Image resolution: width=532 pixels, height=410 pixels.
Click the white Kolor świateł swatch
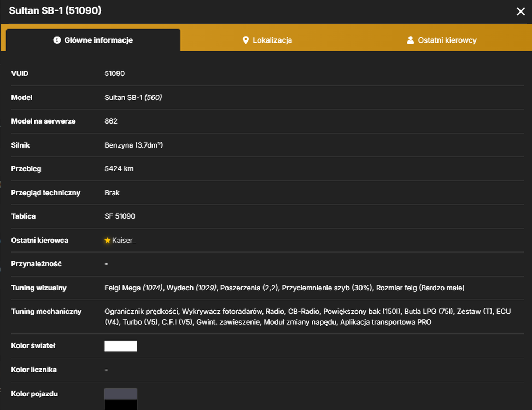click(x=120, y=345)
